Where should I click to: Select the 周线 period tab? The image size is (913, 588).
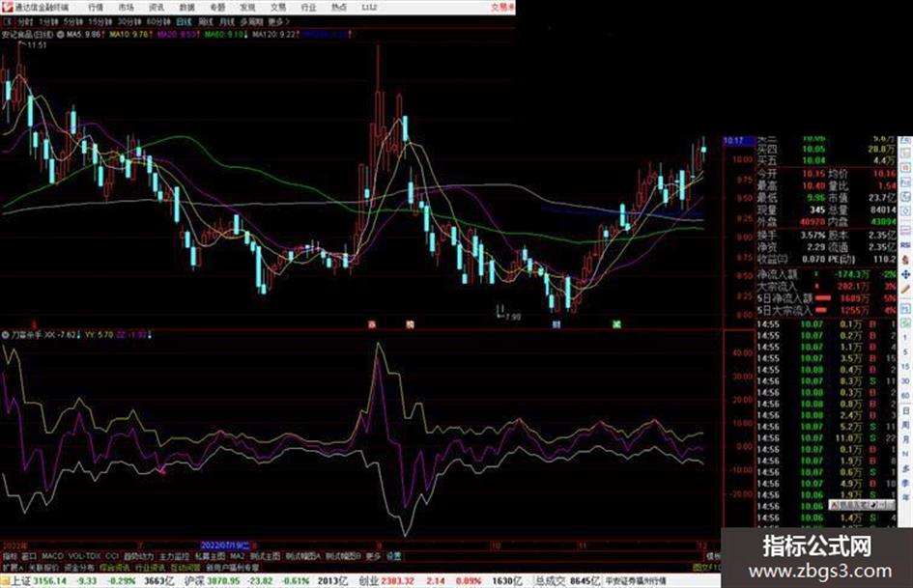coord(206,22)
